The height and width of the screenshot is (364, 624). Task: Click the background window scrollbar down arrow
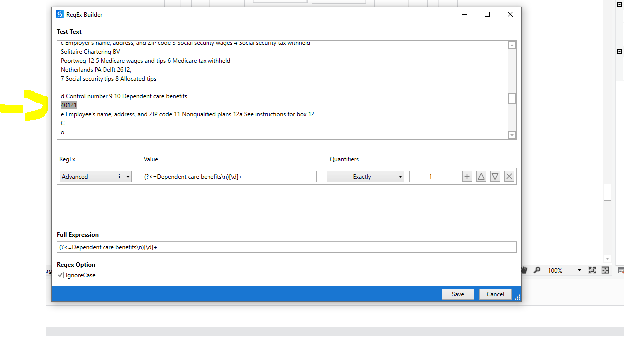(x=607, y=258)
